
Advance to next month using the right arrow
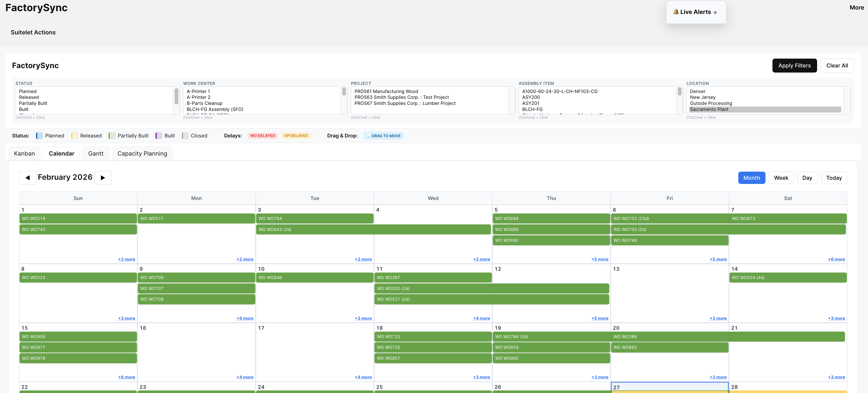[103, 178]
